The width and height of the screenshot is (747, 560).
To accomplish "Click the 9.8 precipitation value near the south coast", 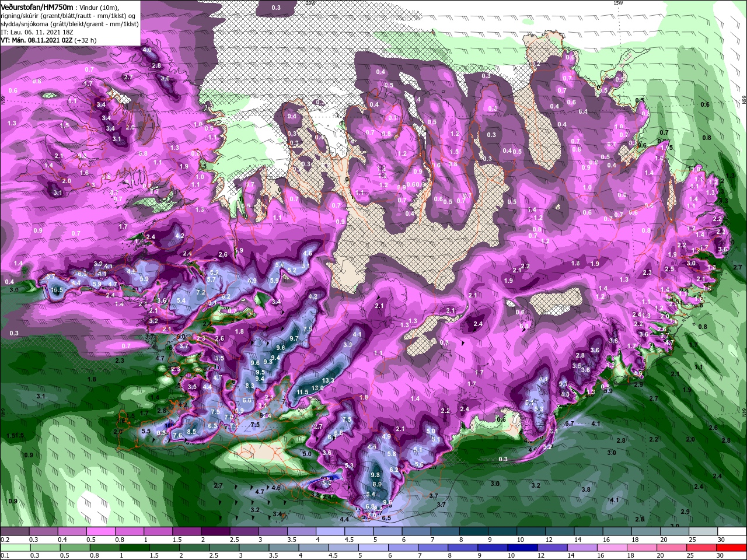I will click(375, 475).
